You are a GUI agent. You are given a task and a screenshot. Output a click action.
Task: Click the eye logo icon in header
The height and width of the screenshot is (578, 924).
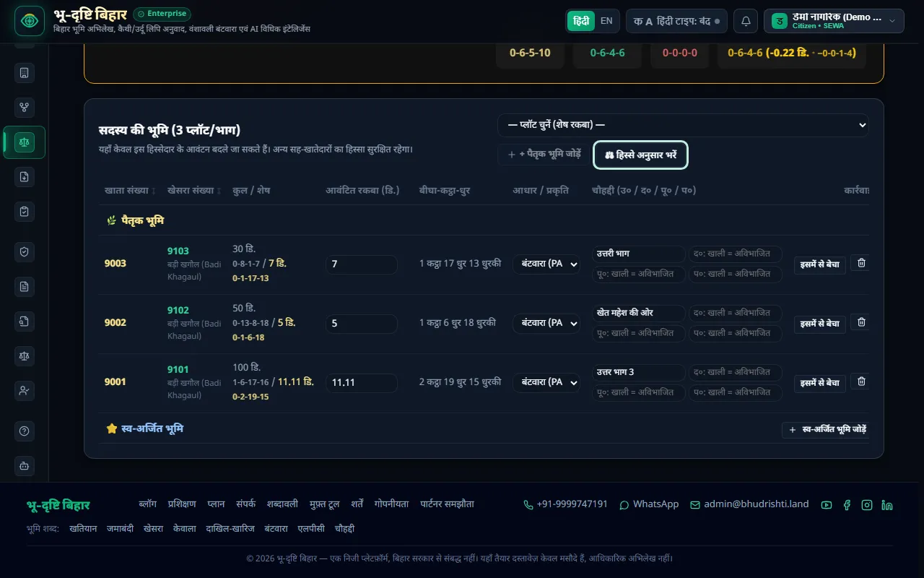30,21
